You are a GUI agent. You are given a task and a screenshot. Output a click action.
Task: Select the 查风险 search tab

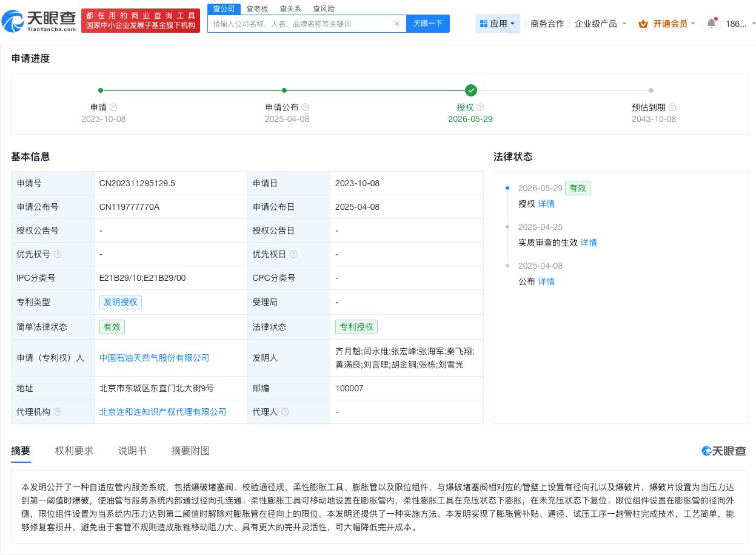pos(324,9)
